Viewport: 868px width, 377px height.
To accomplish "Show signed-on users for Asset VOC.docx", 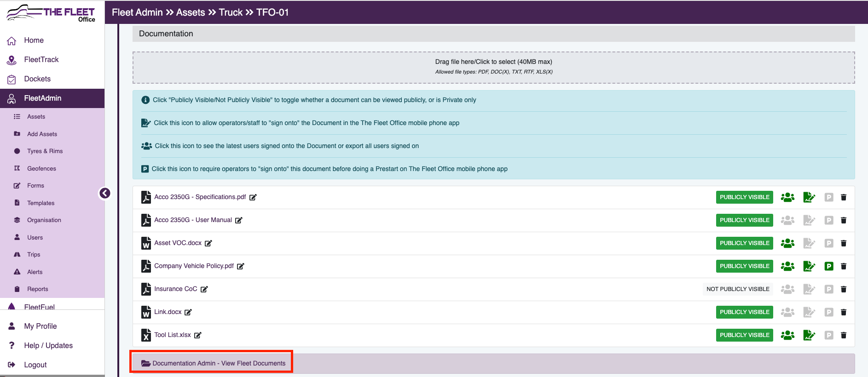I will tap(787, 243).
